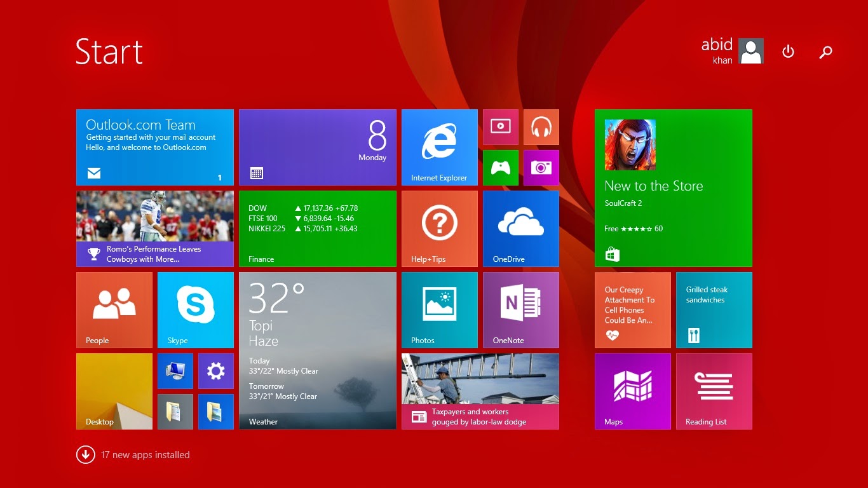Click the 'Today 33°/22° Mostly Clear' forecast

(x=283, y=366)
